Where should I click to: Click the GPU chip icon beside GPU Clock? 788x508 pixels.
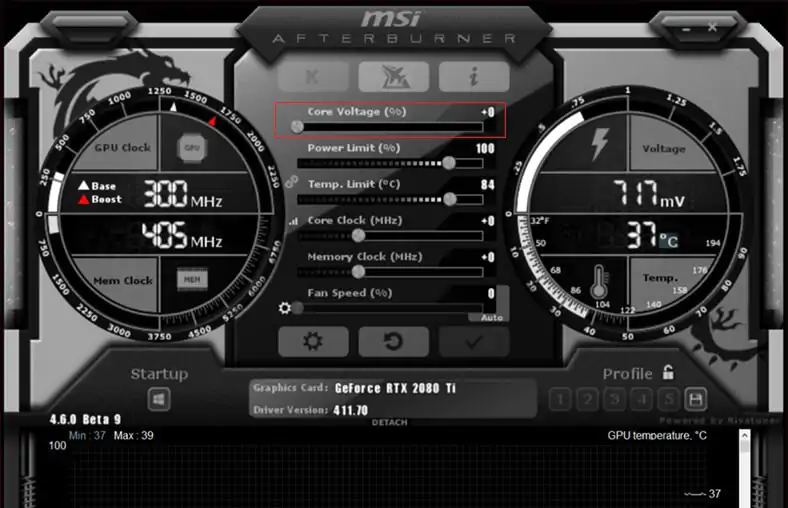[192, 148]
